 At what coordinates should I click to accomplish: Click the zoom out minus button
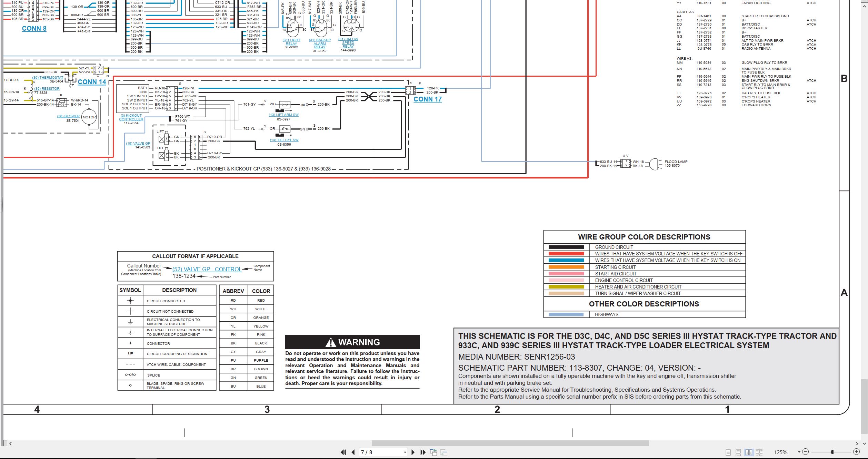coord(805,452)
